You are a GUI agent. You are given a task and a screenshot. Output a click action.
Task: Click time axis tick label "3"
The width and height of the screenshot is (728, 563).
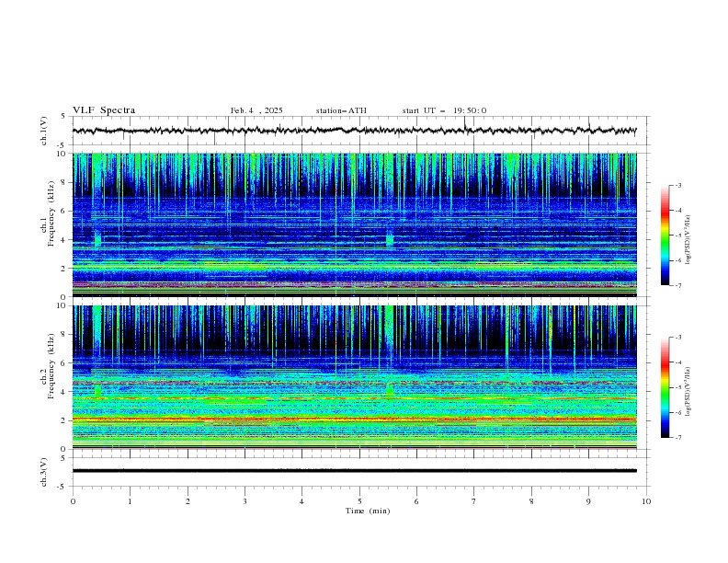pos(245,501)
